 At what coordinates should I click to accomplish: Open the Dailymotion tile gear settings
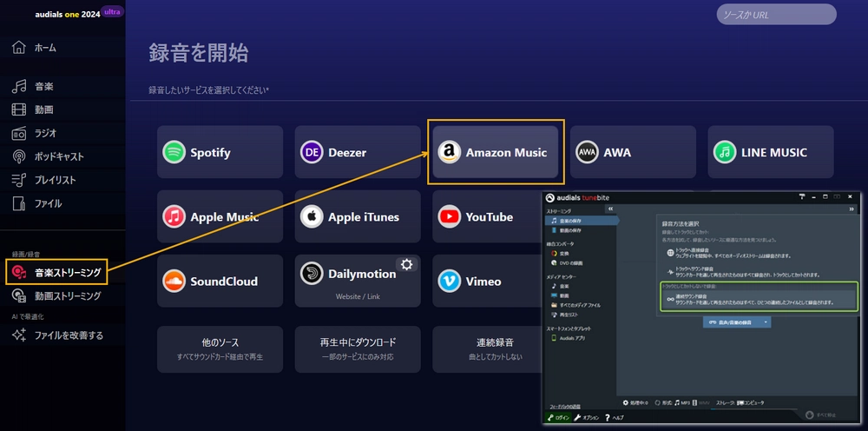click(407, 265)
